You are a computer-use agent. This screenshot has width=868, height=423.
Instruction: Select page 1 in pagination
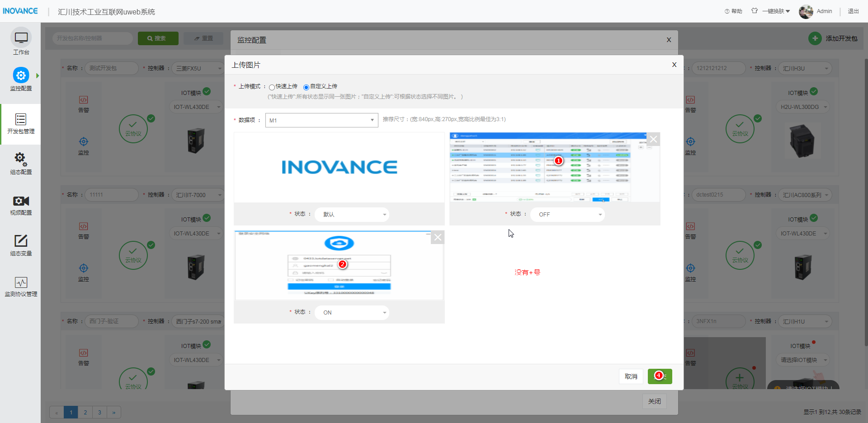pyautogui.click(x=71, y=412)
